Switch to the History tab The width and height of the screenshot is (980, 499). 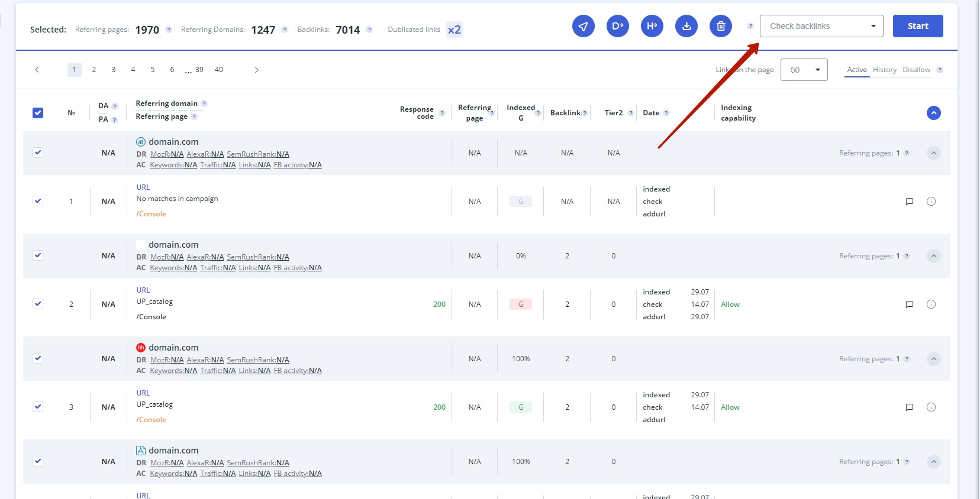coord(885,70)
